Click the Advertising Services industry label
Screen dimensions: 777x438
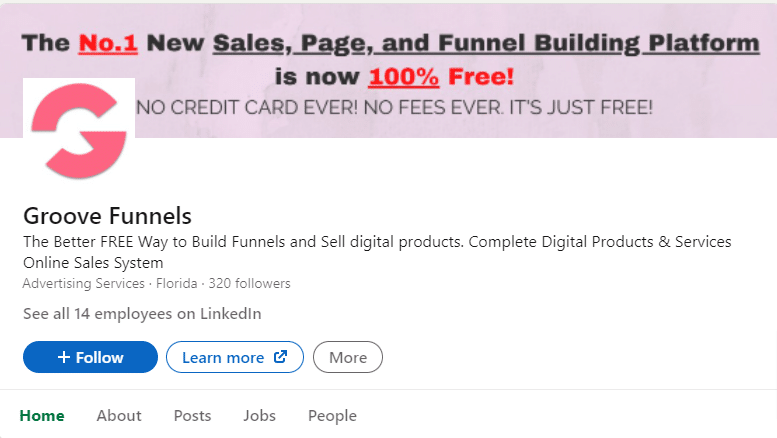coord(84,283)
